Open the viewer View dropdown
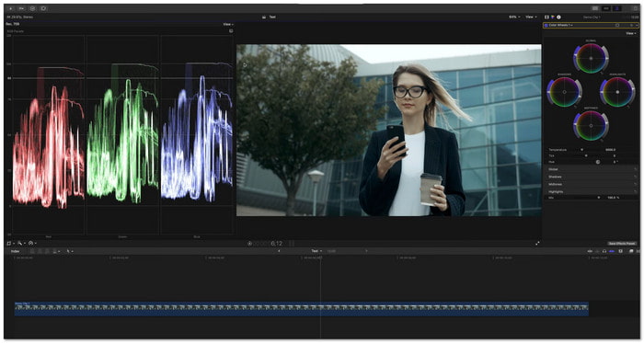 pos(531,17)
